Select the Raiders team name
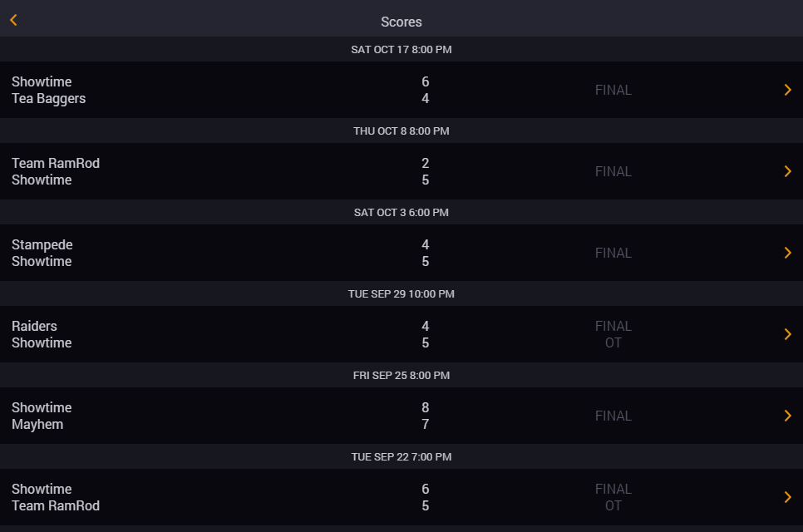Viewport: 803px width, 532px height. coord(34,326)
